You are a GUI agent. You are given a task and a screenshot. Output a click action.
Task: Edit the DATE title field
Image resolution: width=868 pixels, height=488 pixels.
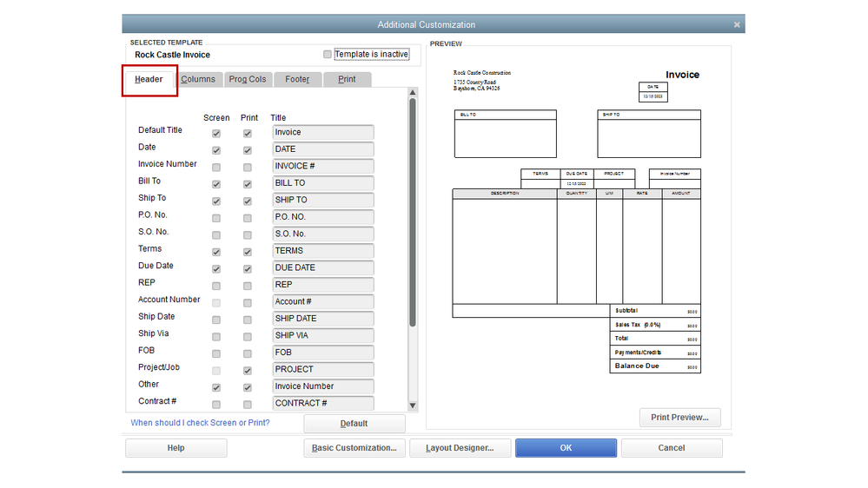point(323,149)
